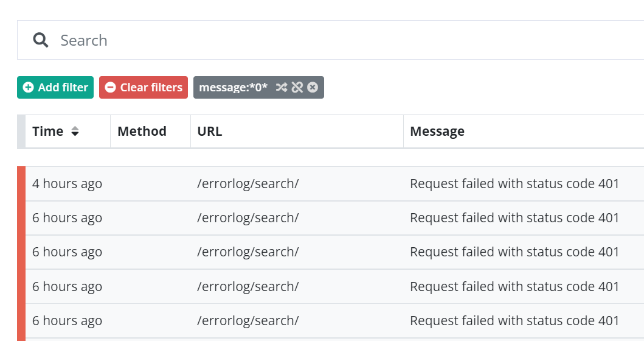
Task: Open the row logged 4 hours ago
Action: [331, 183]
